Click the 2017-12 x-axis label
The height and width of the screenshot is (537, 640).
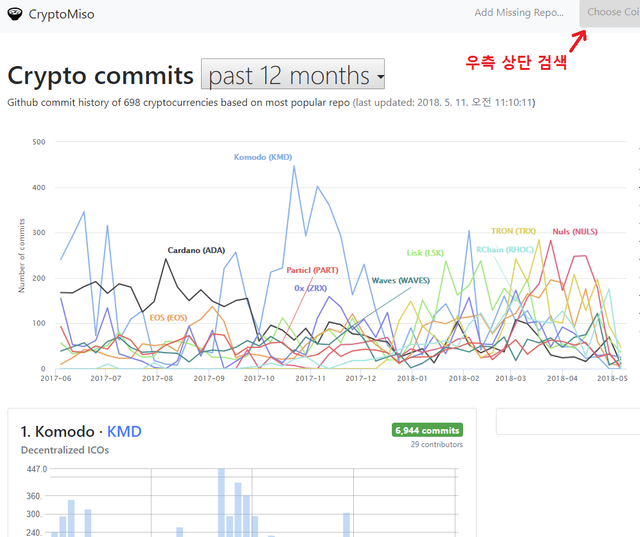tap(361, 378)
